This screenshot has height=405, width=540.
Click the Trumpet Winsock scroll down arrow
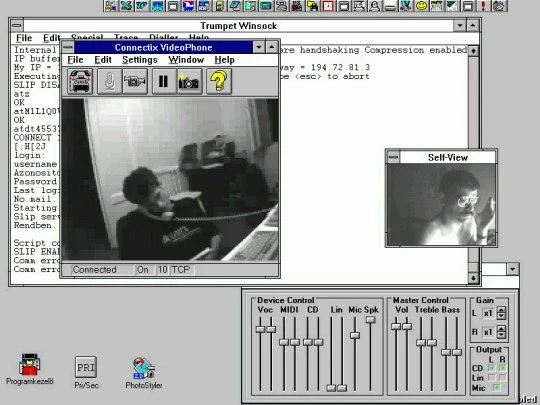pos(474,278)
